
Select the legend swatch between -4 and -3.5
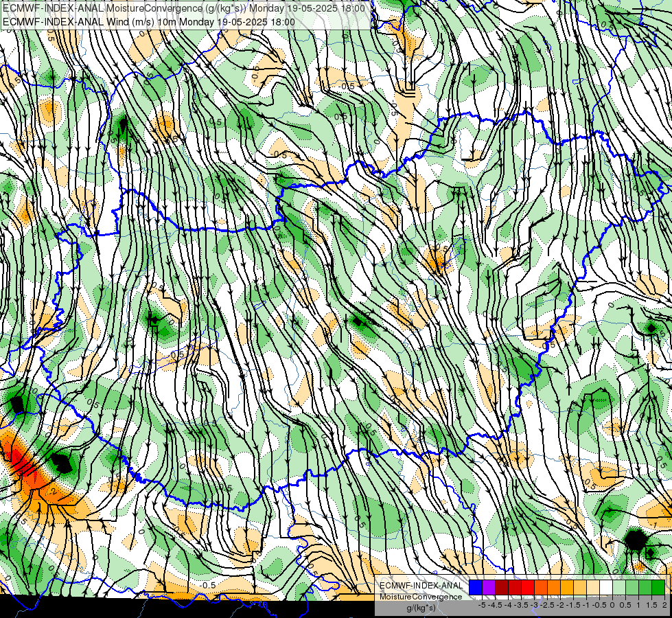tap(515, 588)
